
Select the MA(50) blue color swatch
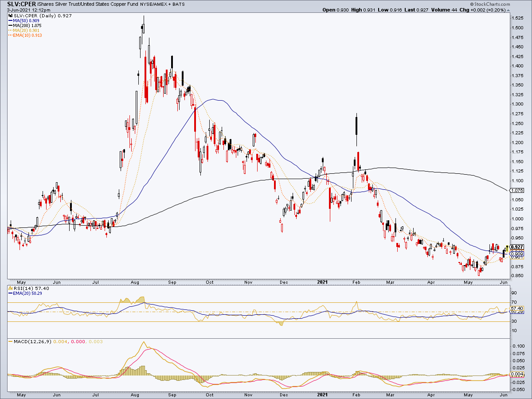11,21
